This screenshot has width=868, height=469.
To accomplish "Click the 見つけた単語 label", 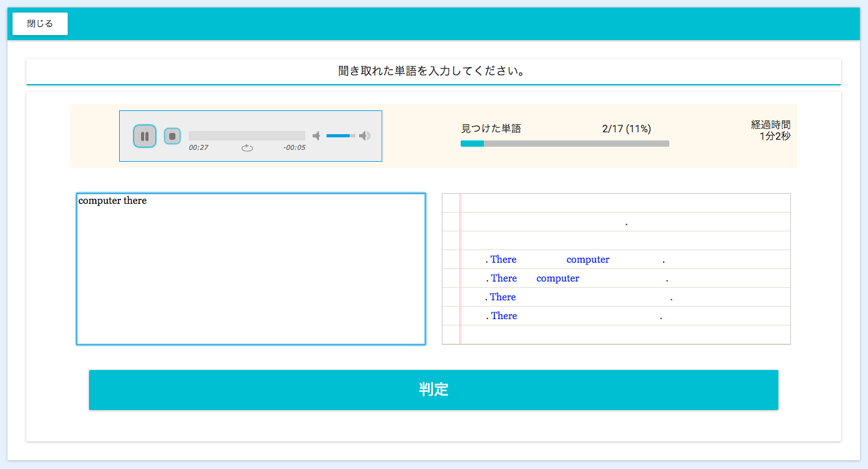I will coord(491,129).
